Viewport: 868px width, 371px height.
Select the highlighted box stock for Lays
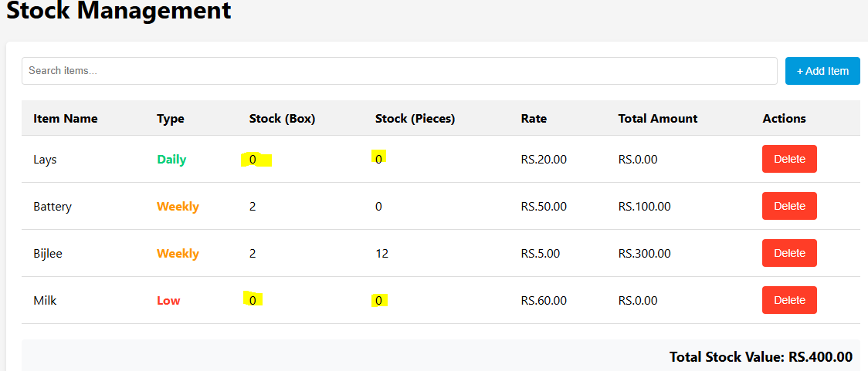(253, 160)
